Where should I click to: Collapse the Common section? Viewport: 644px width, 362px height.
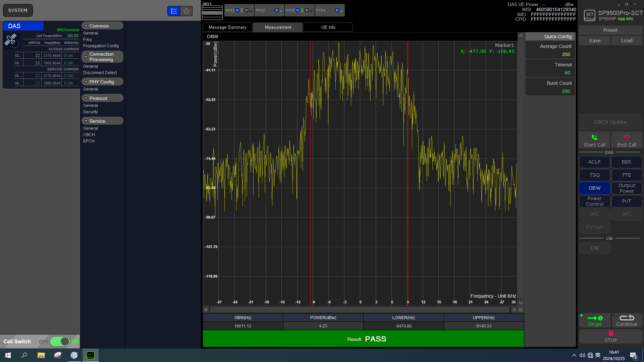pyautogui.click(x=86, y=26)
